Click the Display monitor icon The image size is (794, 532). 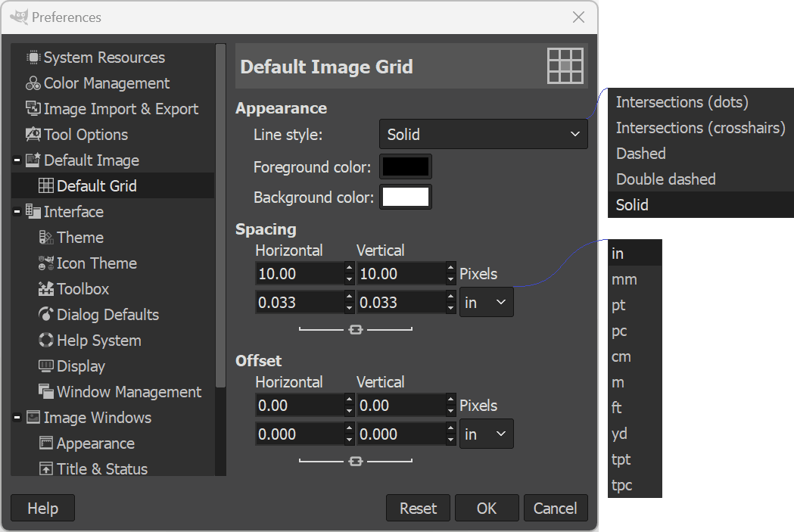click(x=45, y=366)
